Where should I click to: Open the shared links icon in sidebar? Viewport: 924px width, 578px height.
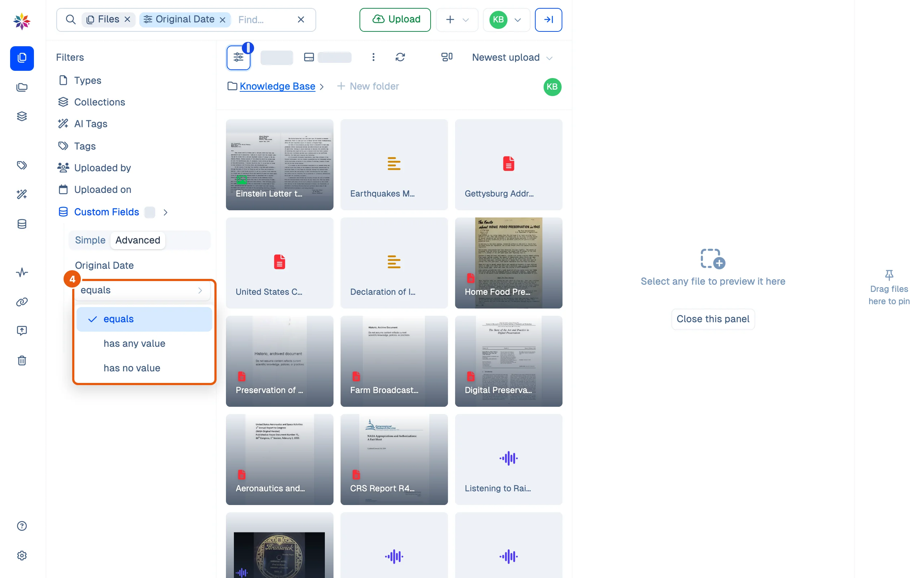[x=22, y=302]
